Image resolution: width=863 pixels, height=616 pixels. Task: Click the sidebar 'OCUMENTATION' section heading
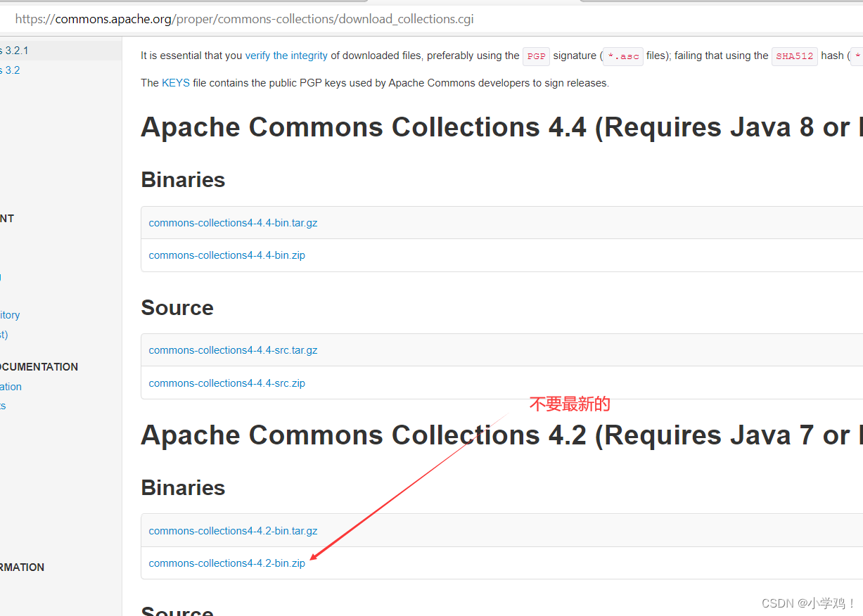coord(39,367)
